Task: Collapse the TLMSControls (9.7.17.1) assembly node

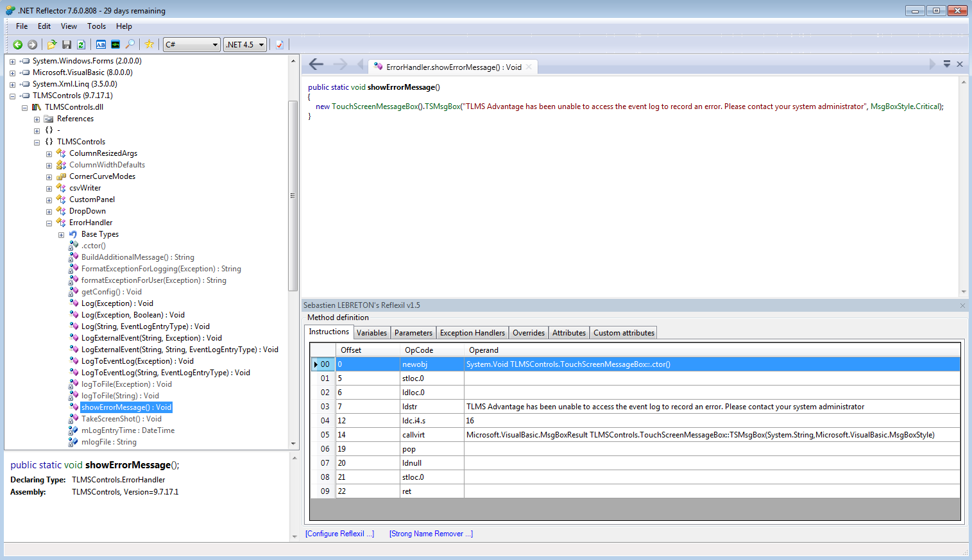Action: click(12, 96)
